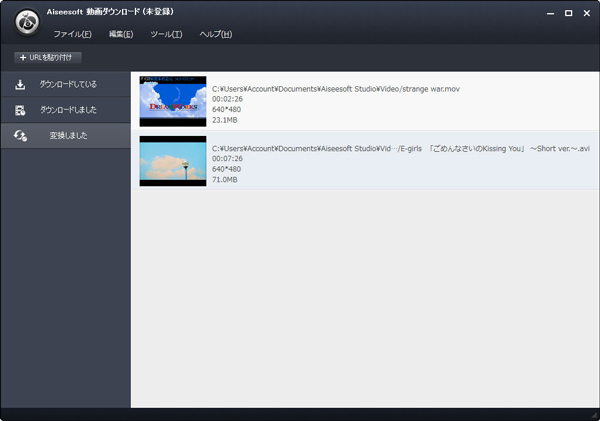Image resolution: width=600 pixels, height=421 pixels.
Task: Switch to the ダウンロードしている tab
Action: 68,84
